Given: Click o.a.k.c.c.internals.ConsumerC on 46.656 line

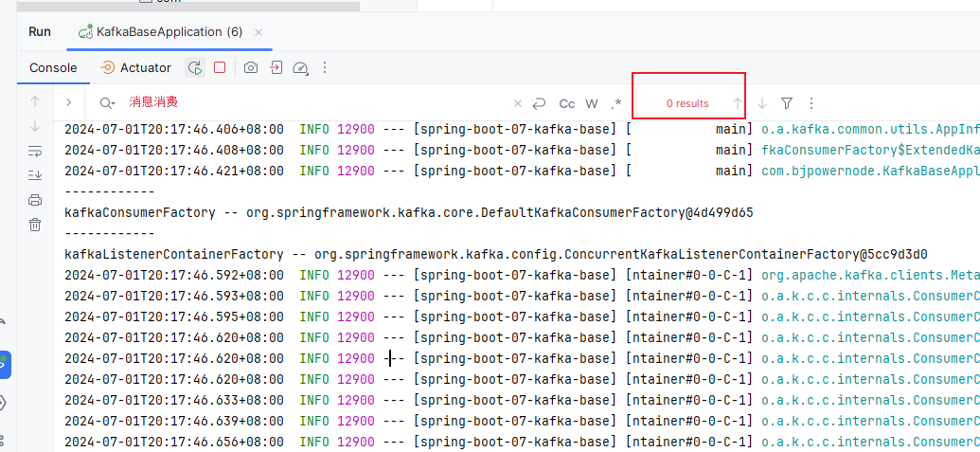Looking at the screenshot, I should tap(870, 442).
